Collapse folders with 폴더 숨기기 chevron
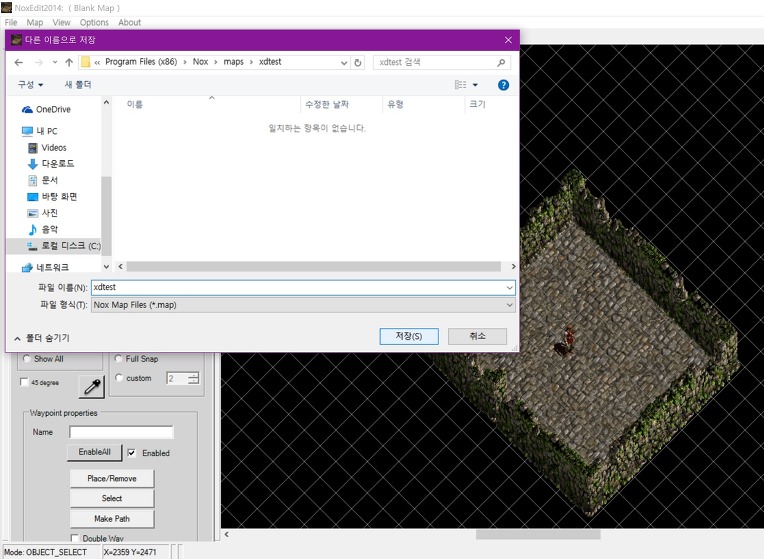The height and width of the screenshot is (559, 764). 18,338
